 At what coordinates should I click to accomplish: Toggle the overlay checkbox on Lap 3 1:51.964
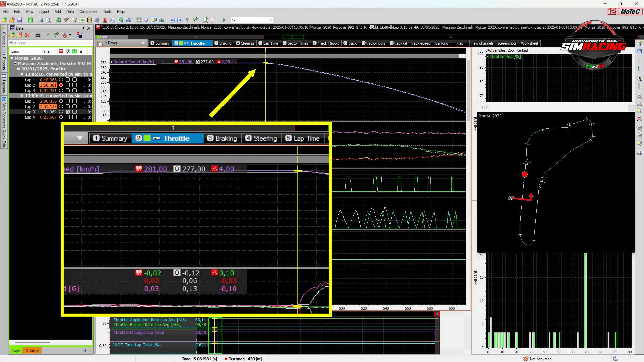point(68,112)
